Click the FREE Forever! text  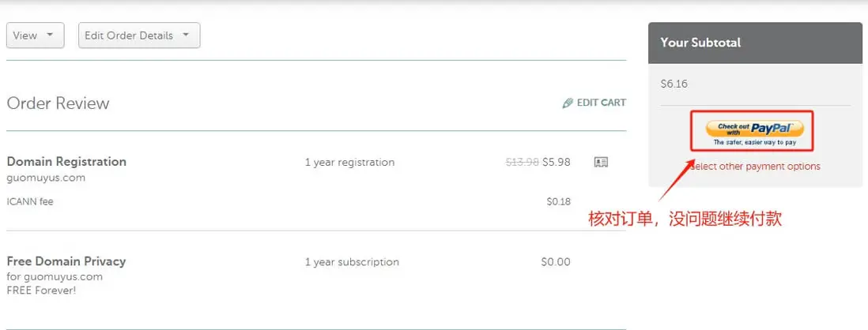pos(41,290)
